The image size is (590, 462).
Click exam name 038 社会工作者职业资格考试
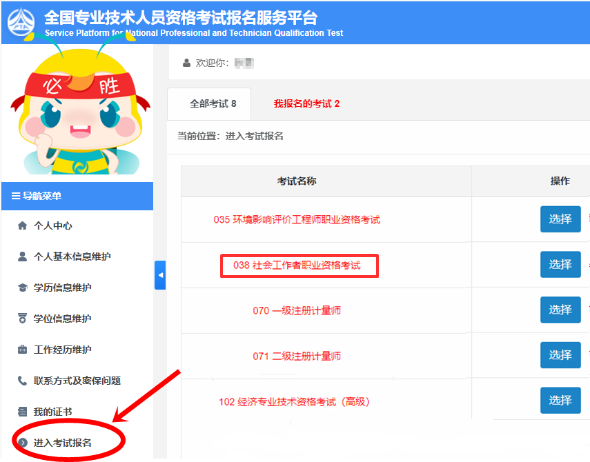[x=297, y=265]
